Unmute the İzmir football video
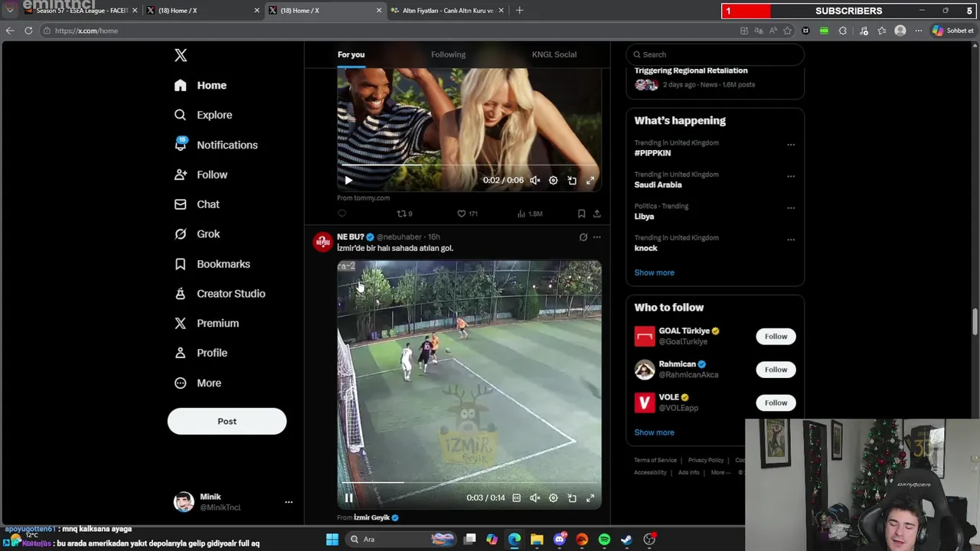The height and width of the screenshot is (551, 980). pos(534,498)
